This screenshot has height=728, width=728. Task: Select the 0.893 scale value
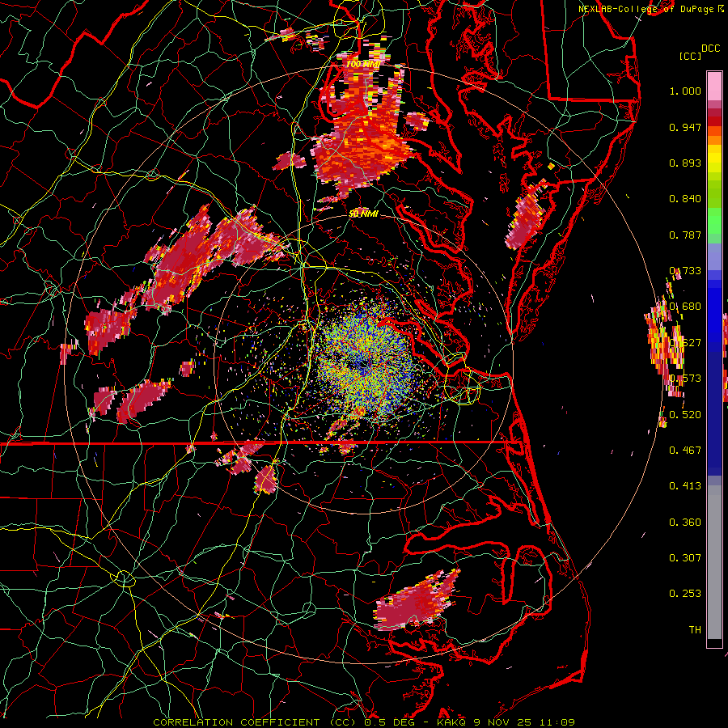coord(685,163)
